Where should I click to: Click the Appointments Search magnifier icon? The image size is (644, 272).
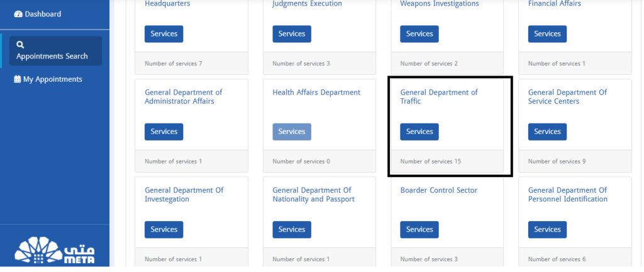[x=21, y=45]
